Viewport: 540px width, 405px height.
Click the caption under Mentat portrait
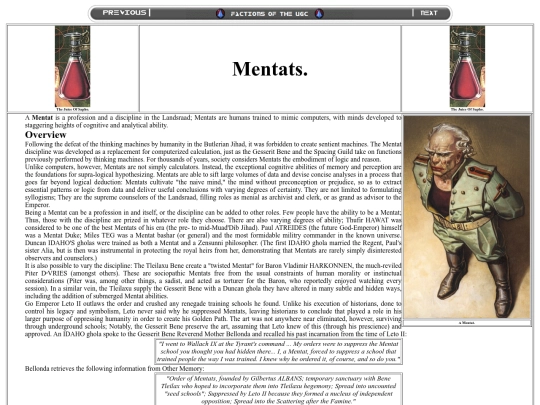point(467,323)
